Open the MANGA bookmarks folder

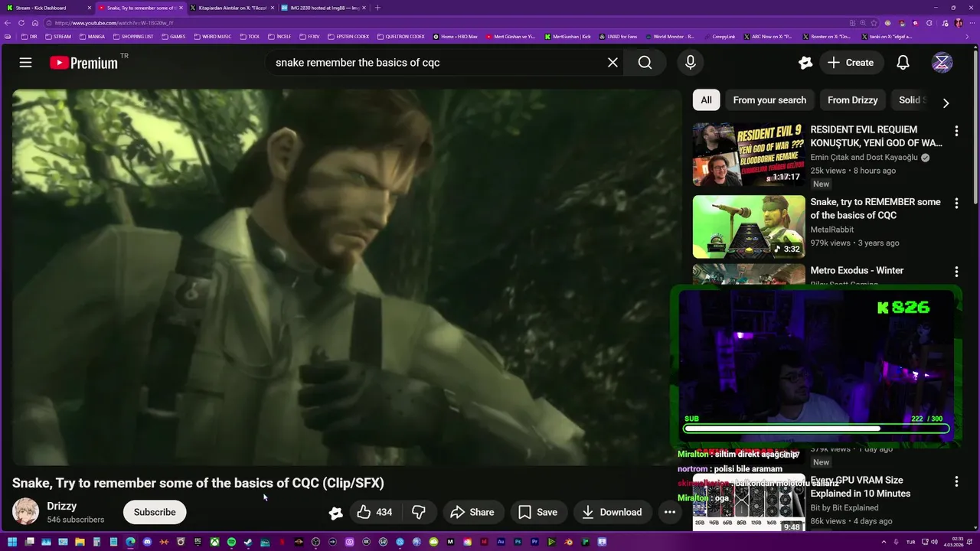click(x=92, y=36)
